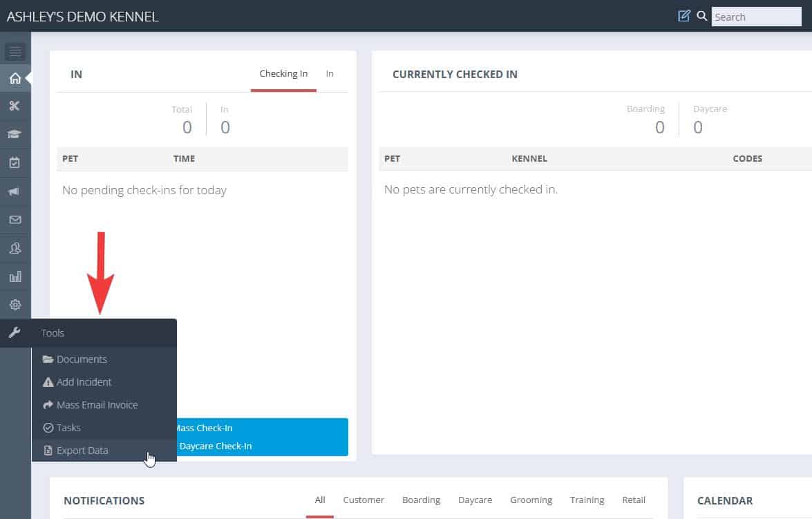Viewport: 812px width, 519px height.
Task: Click the edit pencil icon in header
Action: pos(684,16)
